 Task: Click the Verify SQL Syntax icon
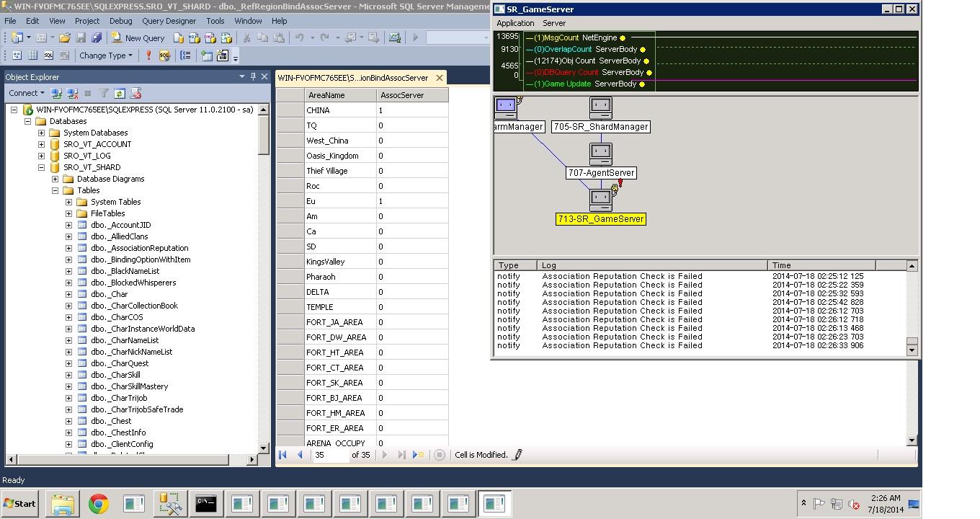point(164,56)
